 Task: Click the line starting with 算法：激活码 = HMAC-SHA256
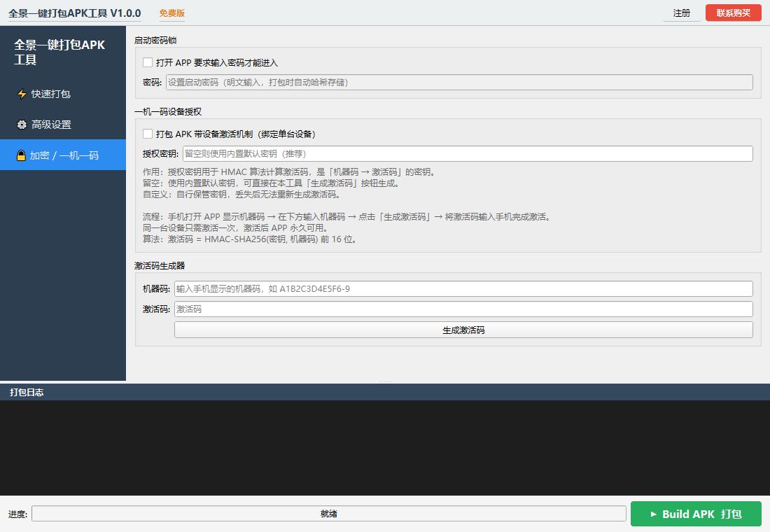click(249, 239)
